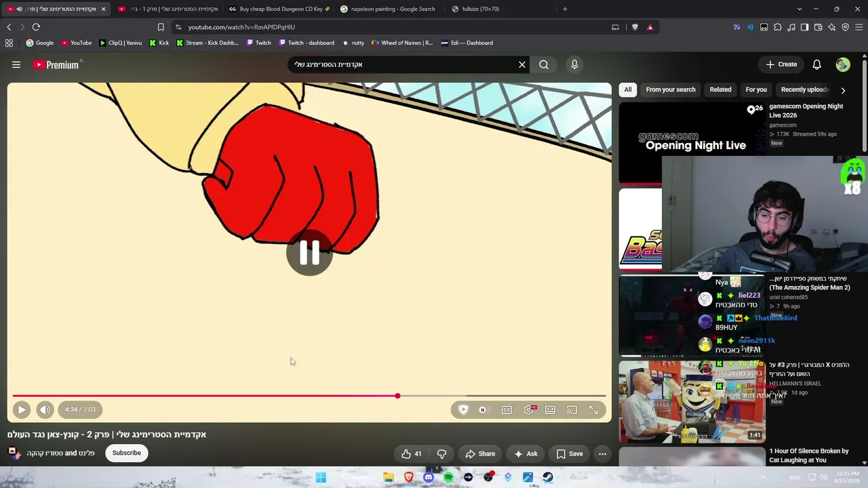The image size is (868, 488).
Task: Select the For you filter chip
Action: pyautogui.click(x=756, y=89)
